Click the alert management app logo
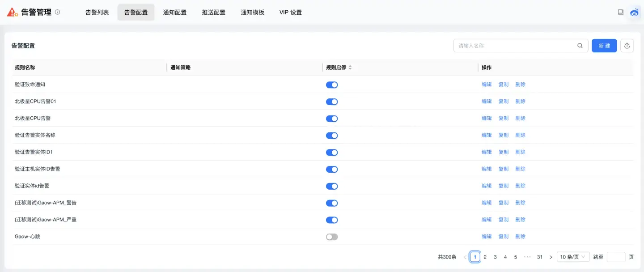This screenshot has height=272, width=644. pos(12,12)
